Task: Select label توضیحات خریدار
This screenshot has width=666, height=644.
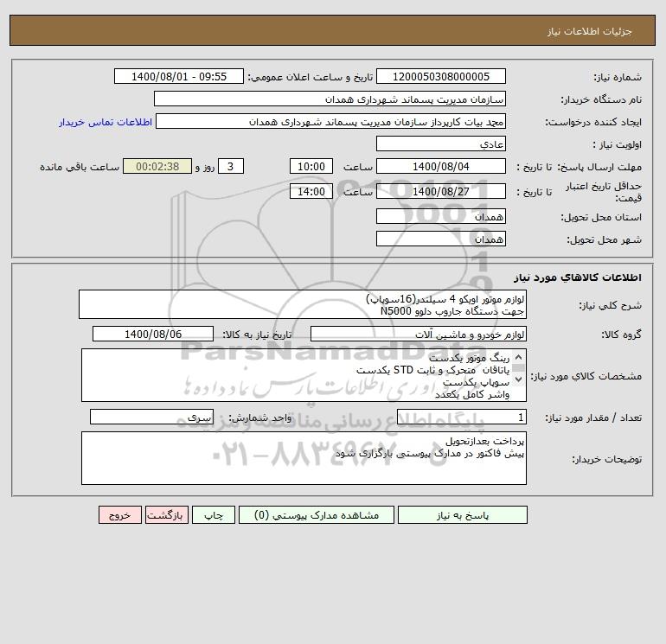Action: 606,459
